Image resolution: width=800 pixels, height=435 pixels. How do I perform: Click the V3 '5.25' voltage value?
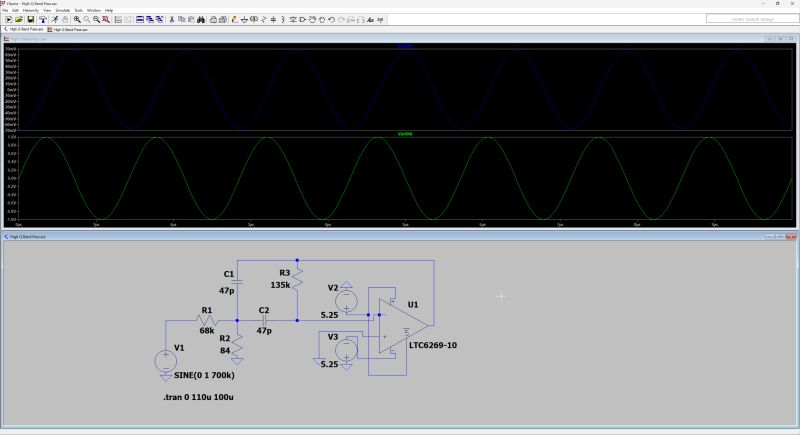pyautogui.click(x=329, y=364)
